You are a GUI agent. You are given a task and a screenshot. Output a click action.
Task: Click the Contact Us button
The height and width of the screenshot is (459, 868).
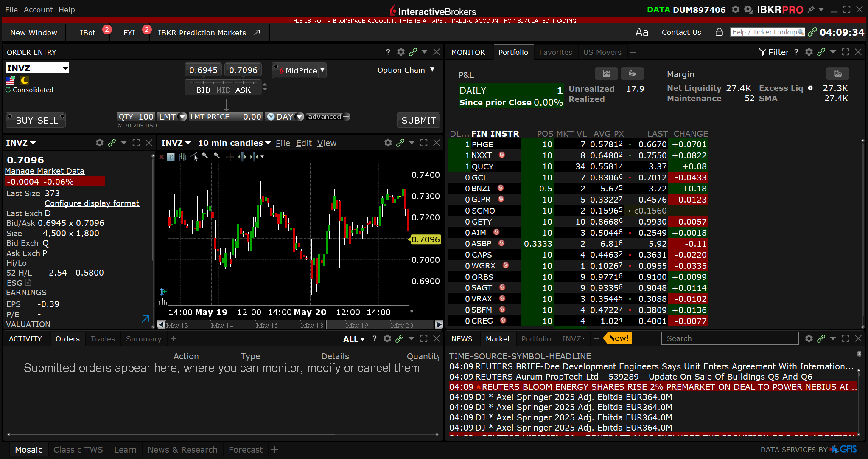tap(681, 32)
